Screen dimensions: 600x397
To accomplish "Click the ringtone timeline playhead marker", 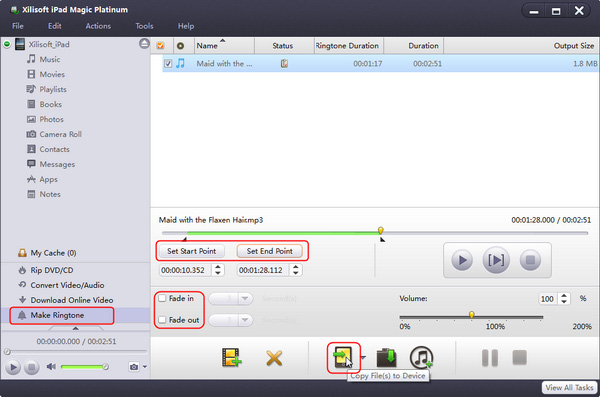I will pyautogui.click(x=380, y=230).
